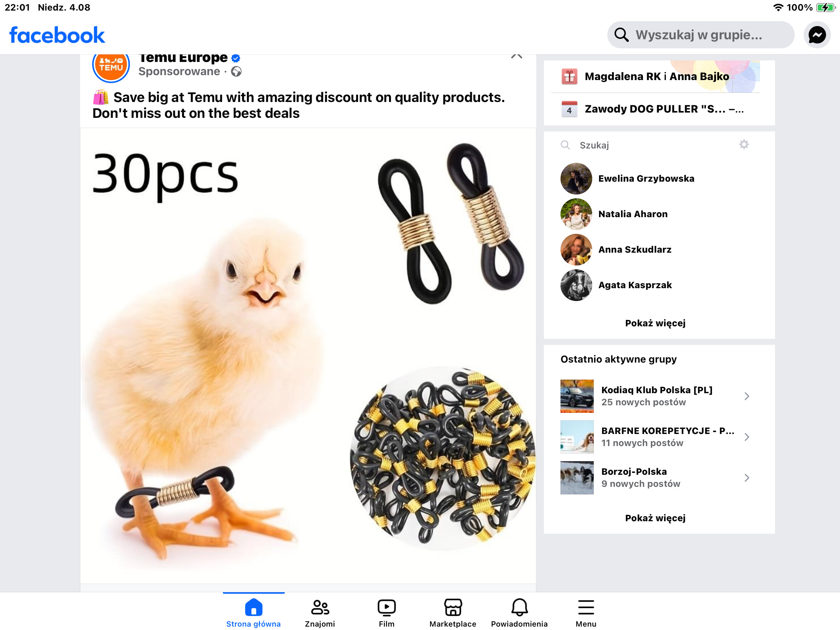This screenshot has height=630, width=840.
Task: Tap the Temu Europe profile picture
Action: point(111,65)
